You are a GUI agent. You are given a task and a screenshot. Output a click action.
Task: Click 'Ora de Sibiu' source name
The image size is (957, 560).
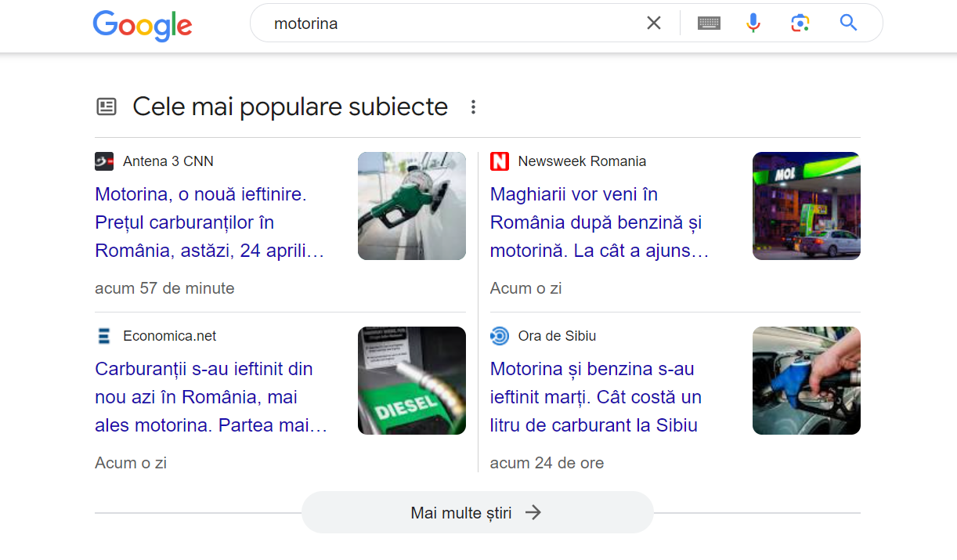pos(557,336)
